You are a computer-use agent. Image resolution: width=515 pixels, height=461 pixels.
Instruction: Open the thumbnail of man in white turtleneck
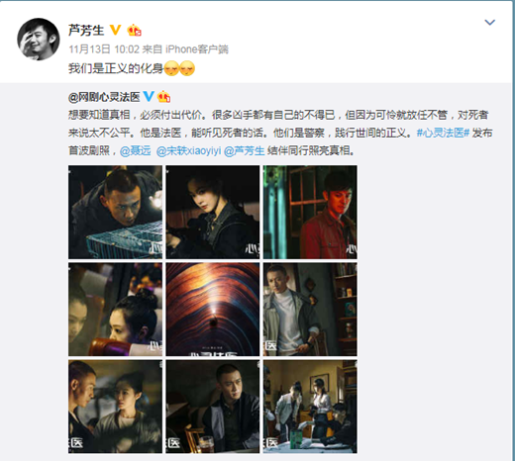click(x=310, y=309)
